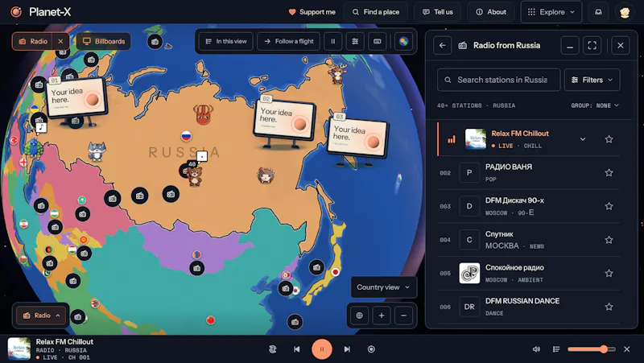Reset globe orientation icon
The image size is (644, 363).
[359, 316]
